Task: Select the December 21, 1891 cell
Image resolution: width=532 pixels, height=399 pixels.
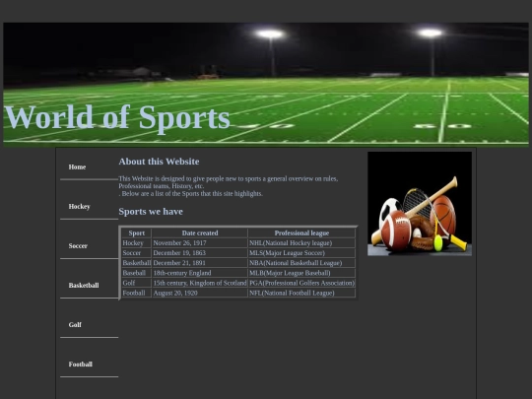Action: [200, 263]
